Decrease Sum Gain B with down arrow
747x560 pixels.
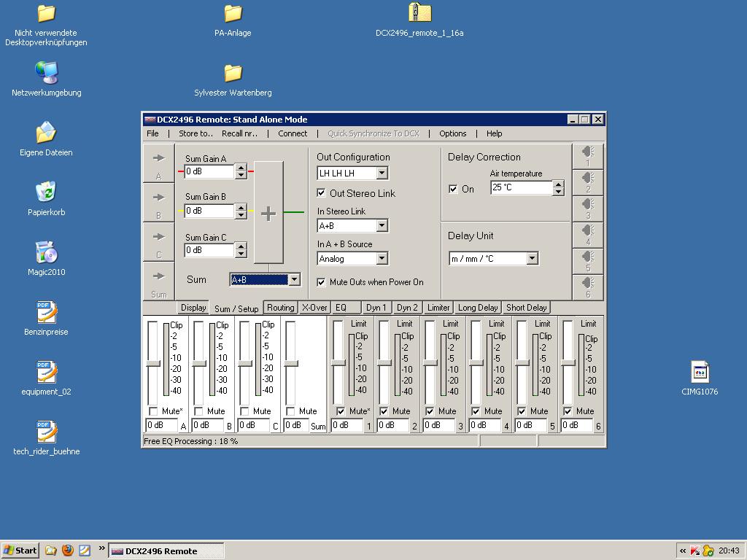click(x=241, y=215)
